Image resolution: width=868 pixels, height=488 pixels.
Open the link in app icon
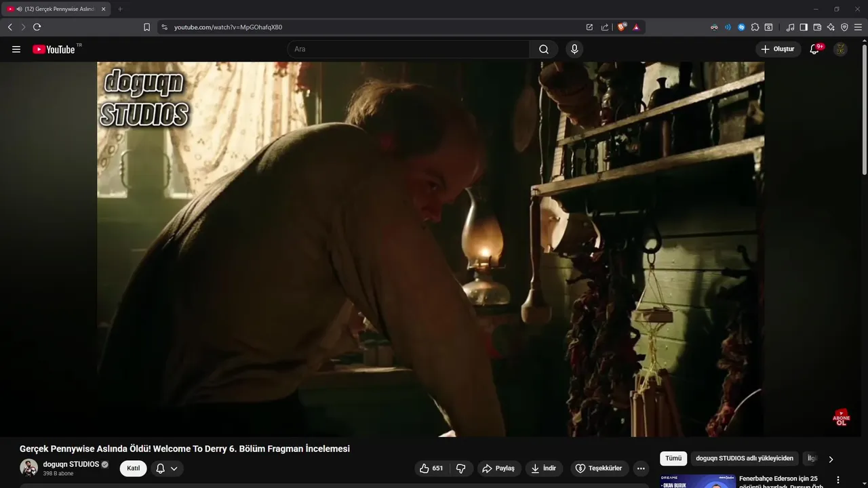(589, 27)
